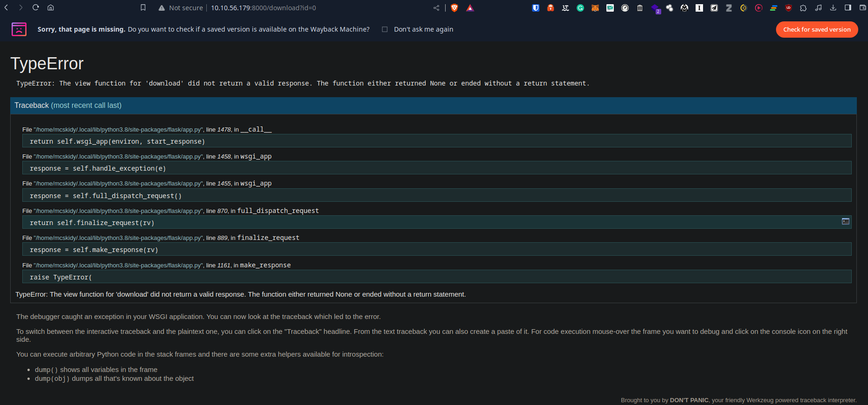Image resolution: width=868 pixels, height=405 pixels.
Task: Open the Bitwarden shield extension
Action: [x=536, y=8]
